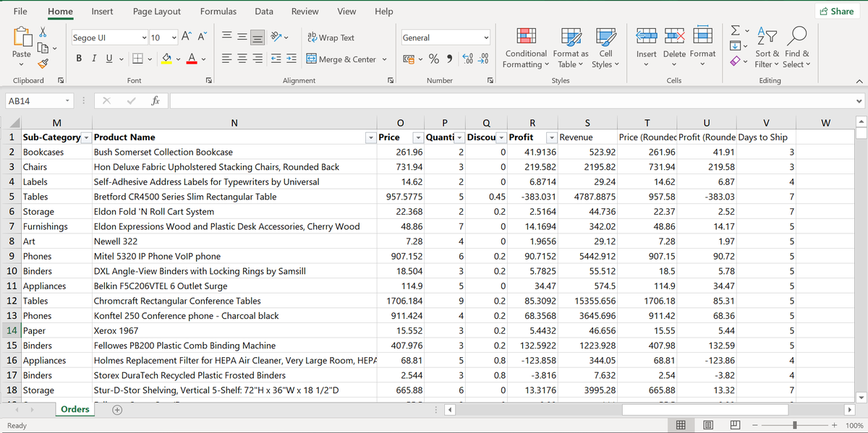868x433 pixels.
Task: Switch to the Insert tab
Action: 102,11
